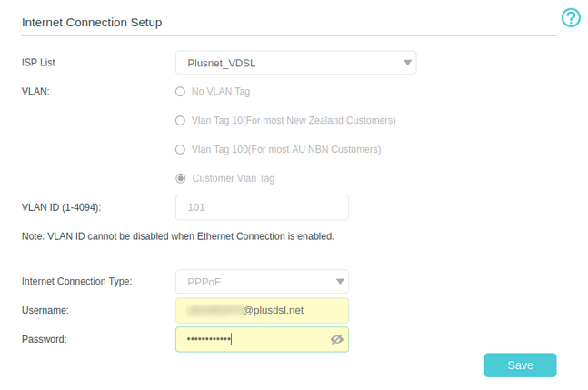Open the help question mark icon
The image size is (588, 390).
571,18
